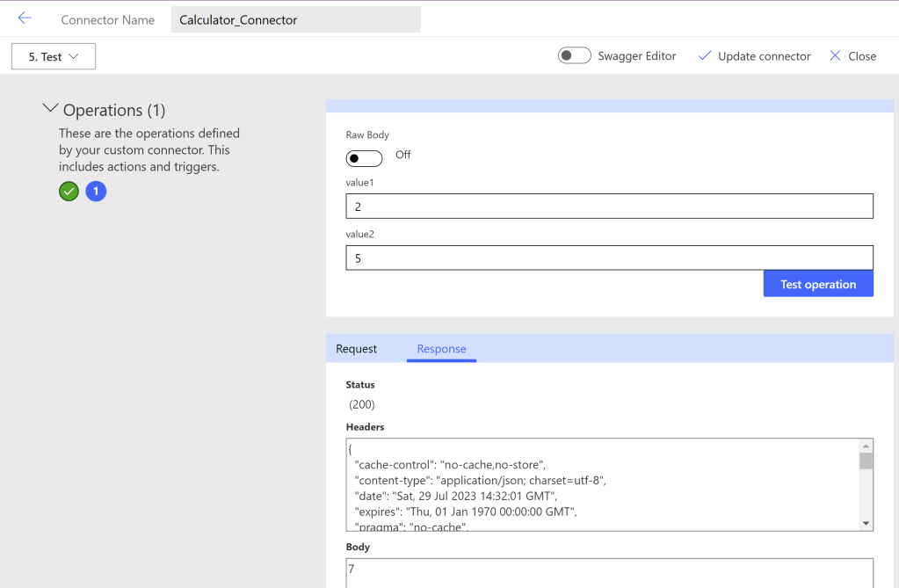Click into the value1 input field
899x588 pixels.
tap(609, 207)
